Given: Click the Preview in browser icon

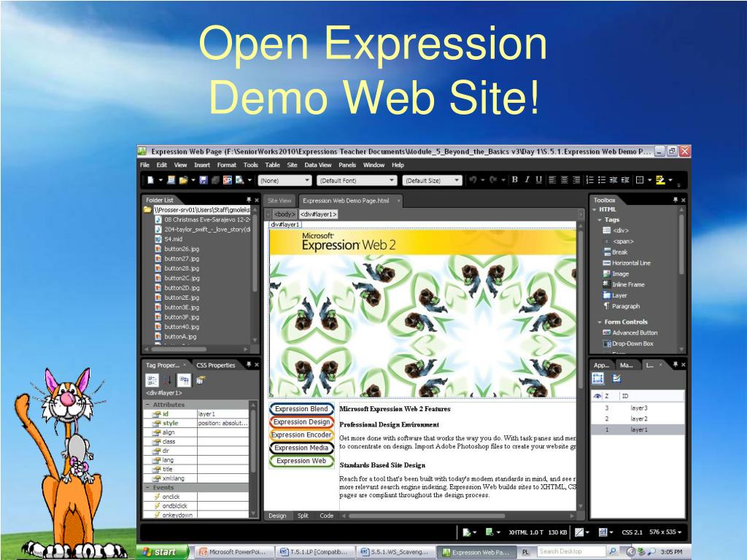Looking at the screenshot, I should pyautogui.click(x=239, y=180).
